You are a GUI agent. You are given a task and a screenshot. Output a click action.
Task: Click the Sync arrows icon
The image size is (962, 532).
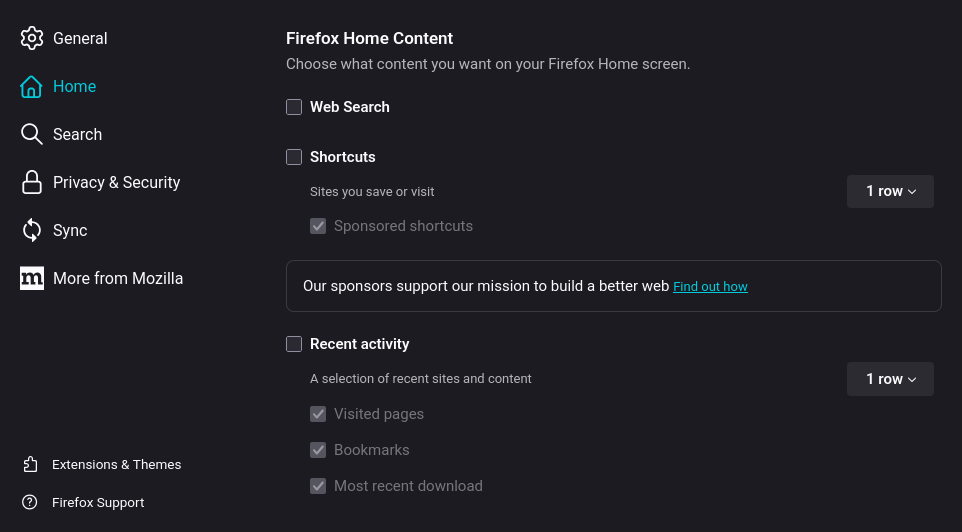click(32, 230)
